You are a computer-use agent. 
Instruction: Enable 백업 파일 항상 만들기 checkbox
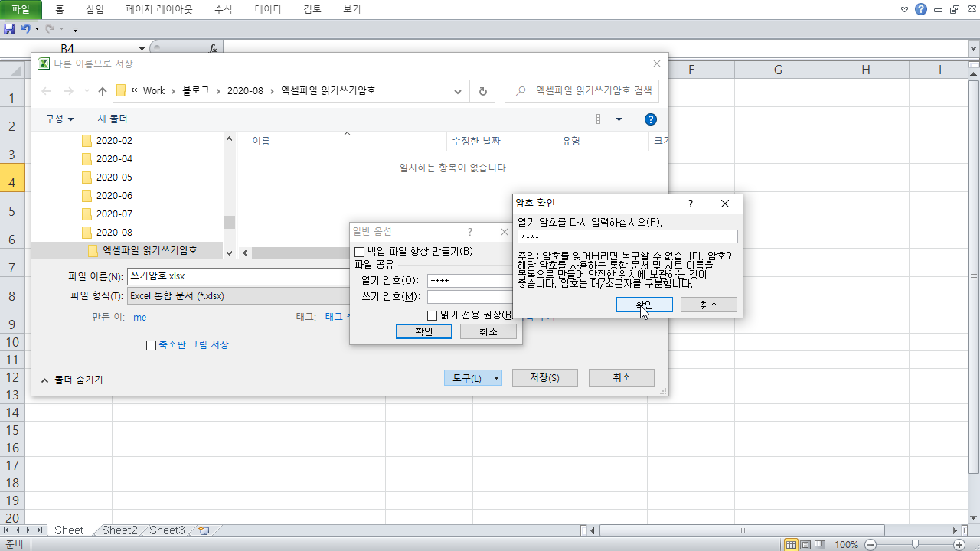click(360, 252)
